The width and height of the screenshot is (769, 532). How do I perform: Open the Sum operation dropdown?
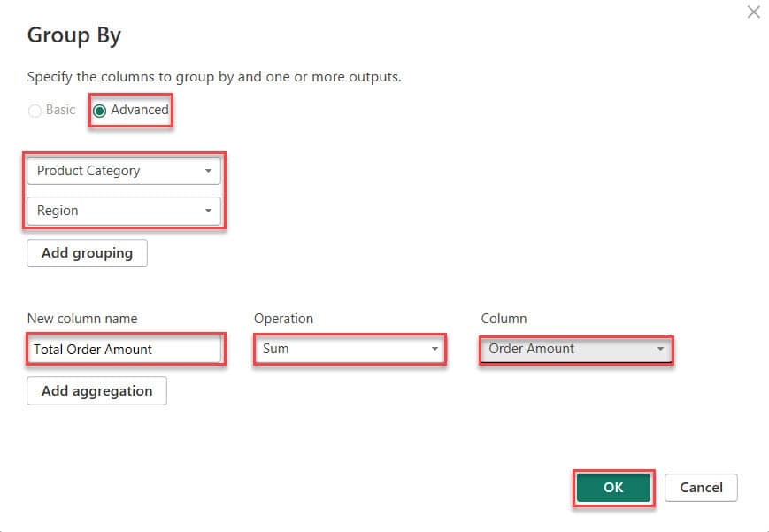(x=350, y=349)
